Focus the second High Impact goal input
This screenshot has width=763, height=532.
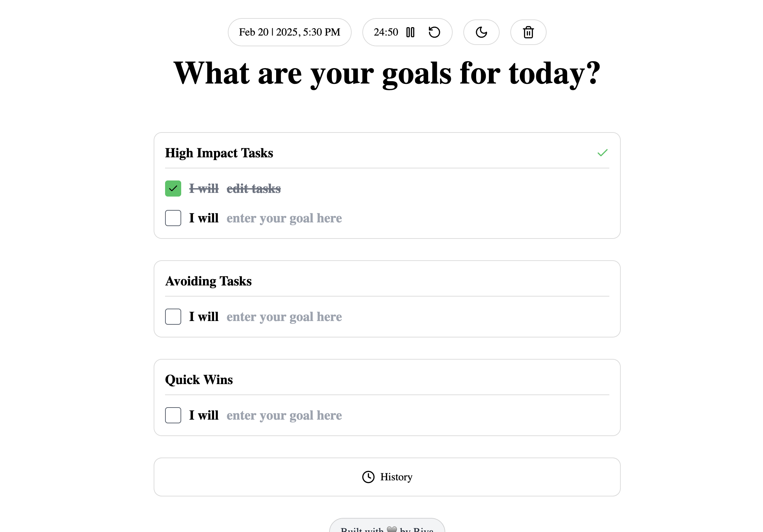[x=418, y=218]
